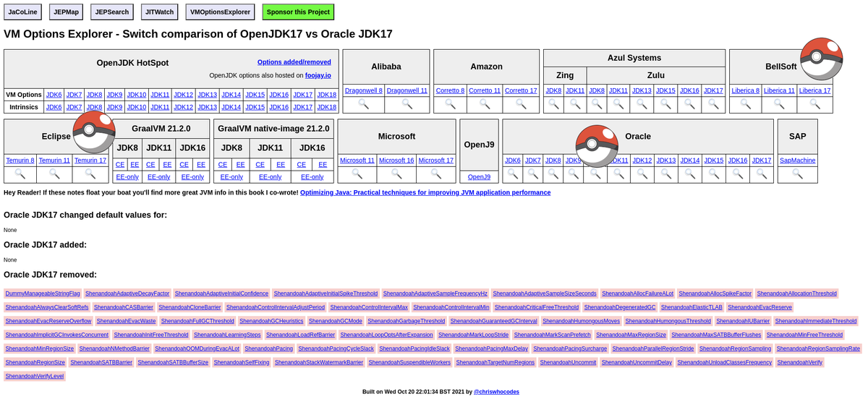Open the JDK17 link in VM Options row
The image size is (868, 407).
303,95
